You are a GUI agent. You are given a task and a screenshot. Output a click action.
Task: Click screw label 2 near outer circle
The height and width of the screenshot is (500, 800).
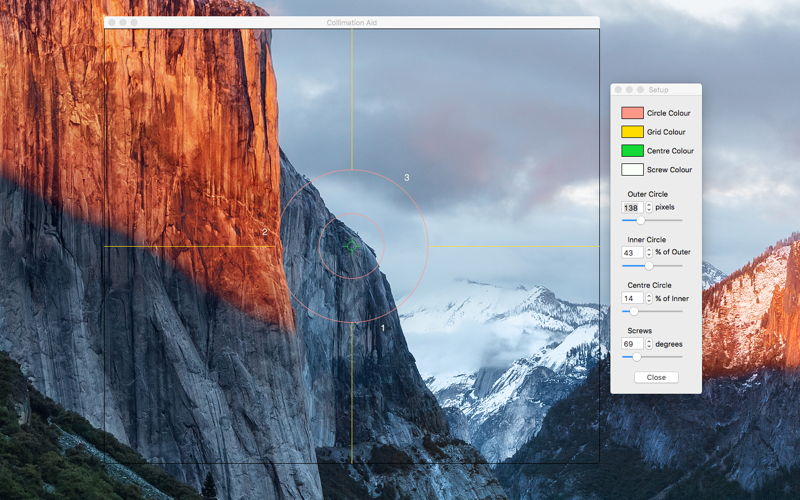tap(264, 232)
